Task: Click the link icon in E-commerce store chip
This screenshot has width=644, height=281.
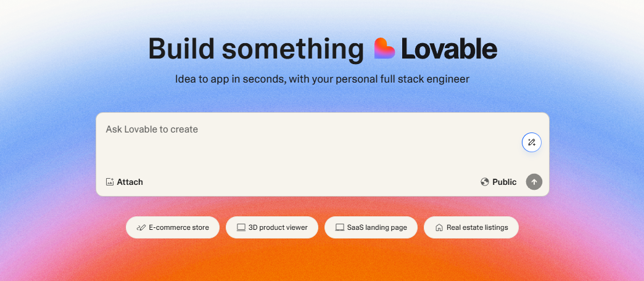Action: pos(141,227)
